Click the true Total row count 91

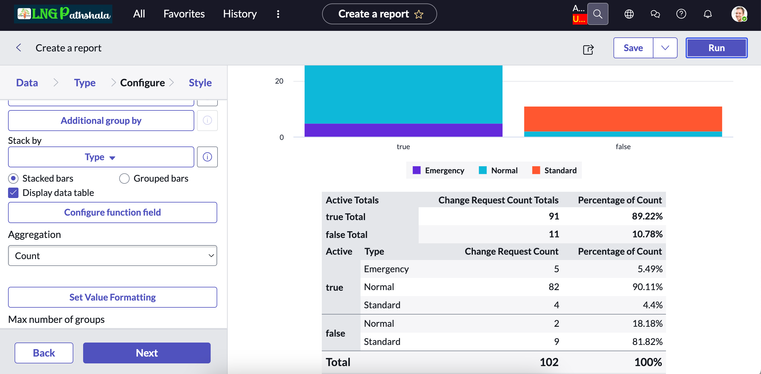pyautogui.click(x=553, y=217)
